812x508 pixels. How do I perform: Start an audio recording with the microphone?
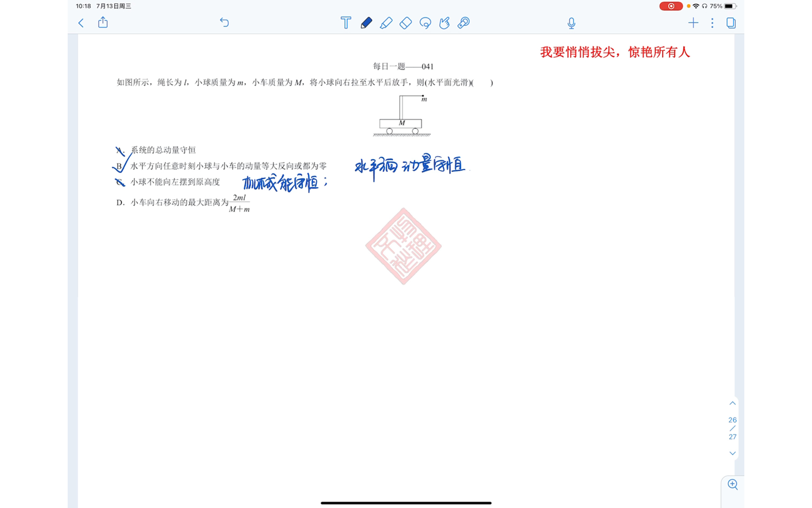tap(570, 23)
